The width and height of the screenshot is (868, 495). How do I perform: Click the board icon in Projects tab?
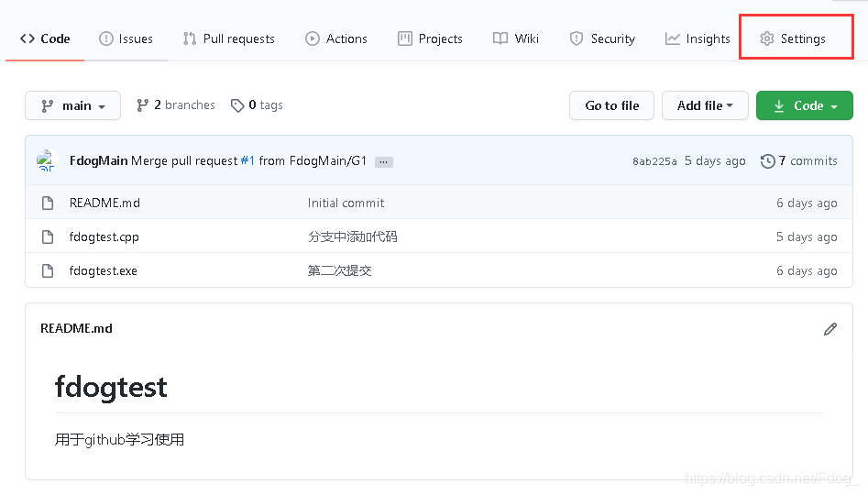click(x=404, y=38)
